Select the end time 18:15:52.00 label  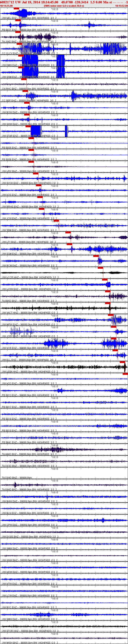(122, 6)
